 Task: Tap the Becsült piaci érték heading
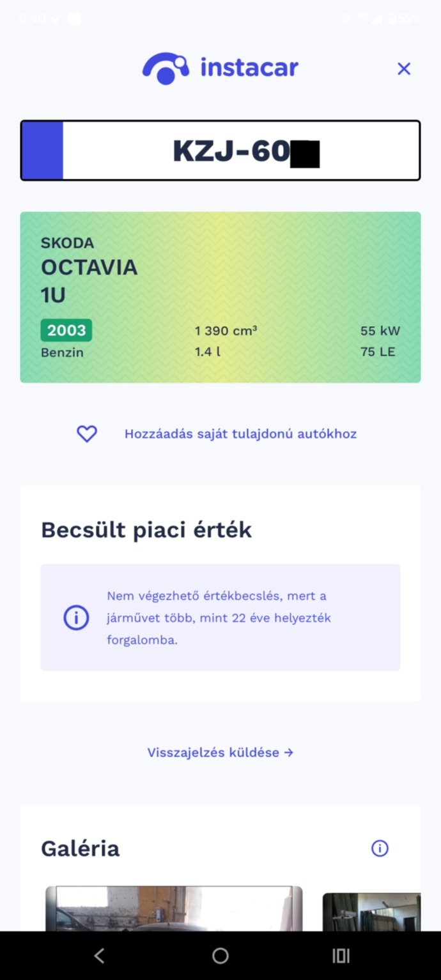pyautogui.click(x=146, y=530)
